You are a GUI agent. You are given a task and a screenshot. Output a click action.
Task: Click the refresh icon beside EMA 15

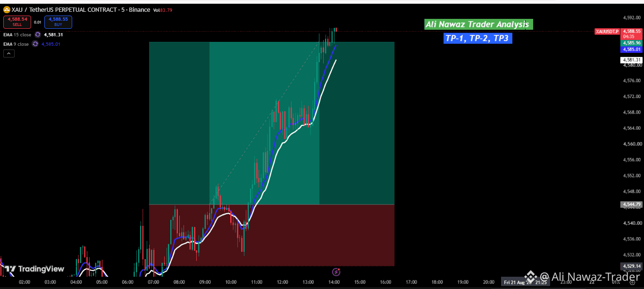click(37, 34)
